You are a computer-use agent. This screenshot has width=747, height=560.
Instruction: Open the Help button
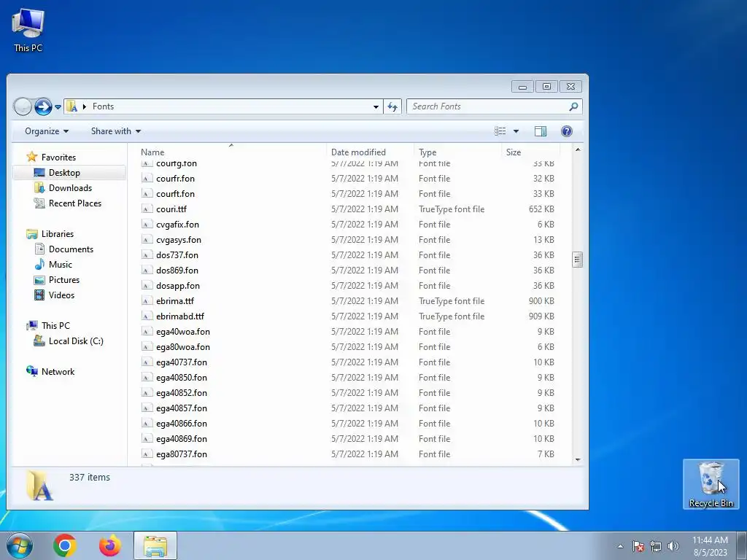click(x=566, y=131)
